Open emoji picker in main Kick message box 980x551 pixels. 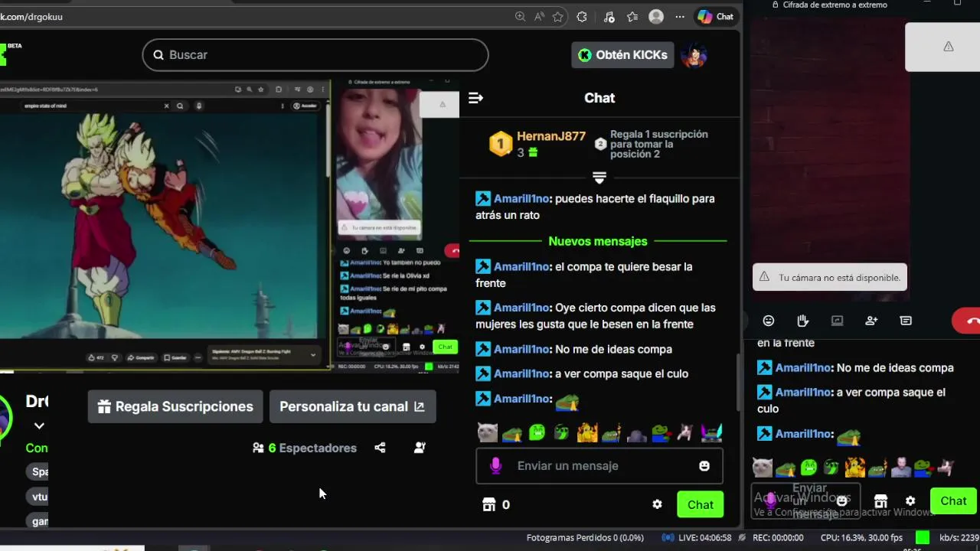[x=704, y=465]
